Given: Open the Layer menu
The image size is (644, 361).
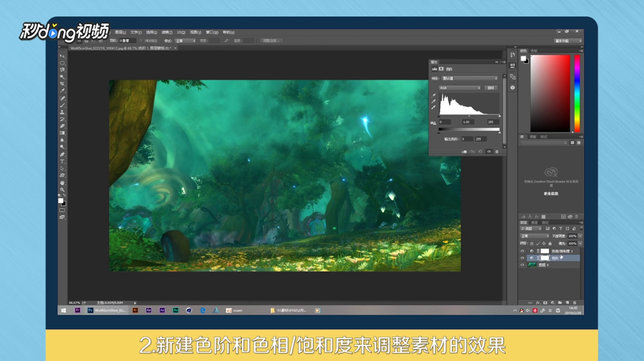Looking at the screenshot, I should point(121,32).
